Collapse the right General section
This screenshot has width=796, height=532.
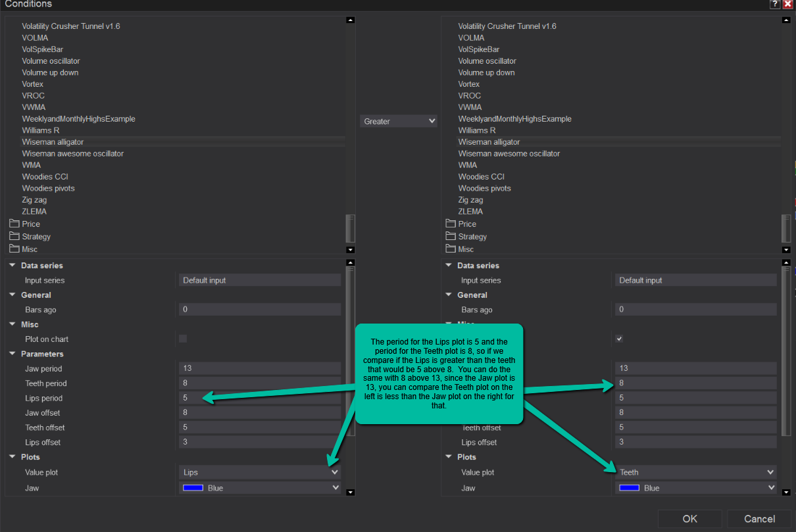(x=449, y=295)
